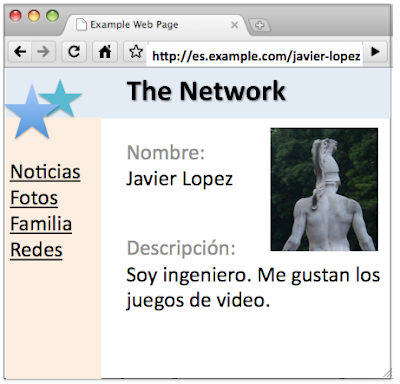Open a new tab with plus button
The height and width of the screenshot is (384, 400).
point(259,25)
